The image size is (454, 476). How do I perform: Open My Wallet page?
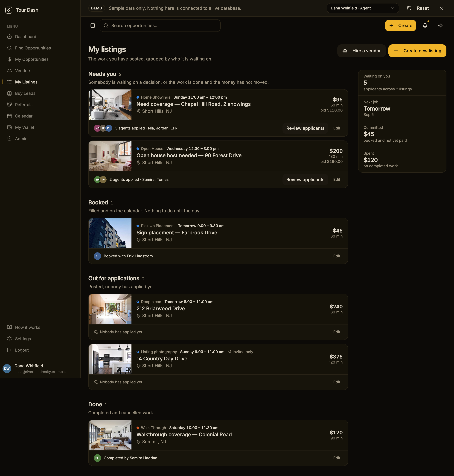point(40,128)
